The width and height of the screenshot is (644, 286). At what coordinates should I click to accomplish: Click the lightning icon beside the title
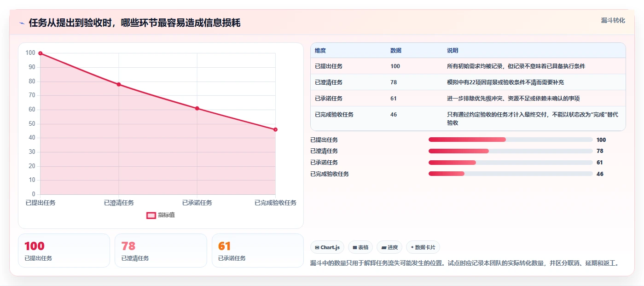(x=22, y=23)
